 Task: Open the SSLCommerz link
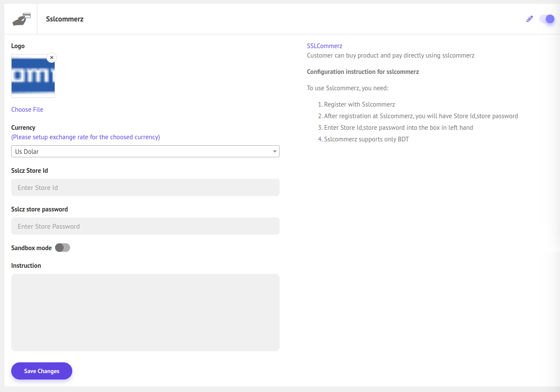324,46
